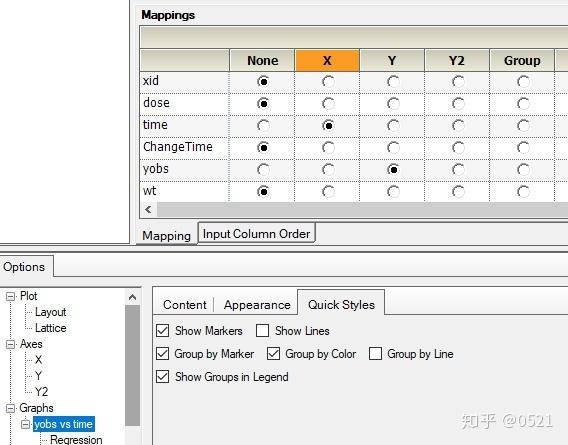568x445 pixels.
Task: Switch to the Input Column Order tab
Action: 256,234
